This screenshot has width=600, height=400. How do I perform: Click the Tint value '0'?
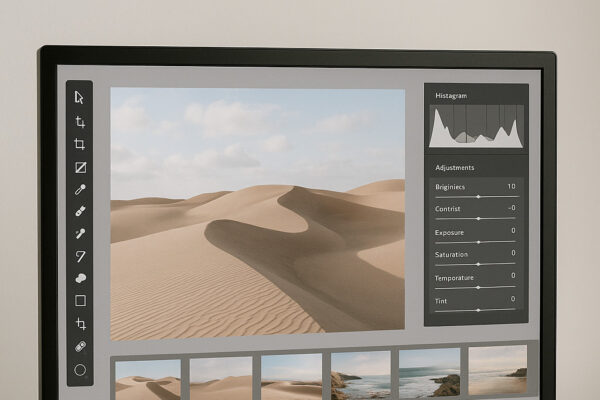click(x=513, y=299)
